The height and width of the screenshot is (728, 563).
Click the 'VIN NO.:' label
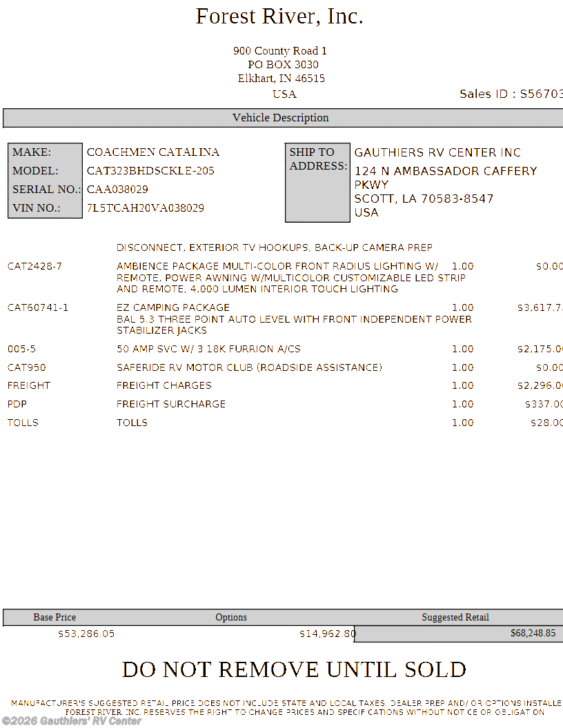coord(37,208)
